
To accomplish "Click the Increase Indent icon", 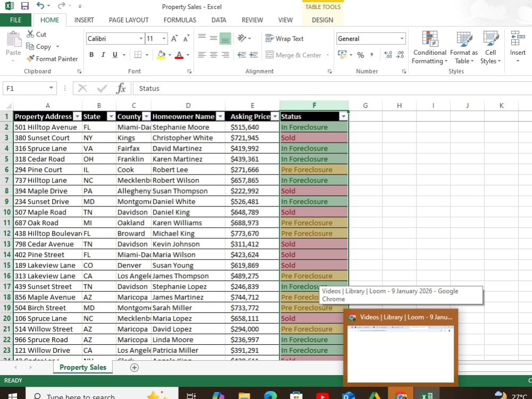I will [253, 55].
